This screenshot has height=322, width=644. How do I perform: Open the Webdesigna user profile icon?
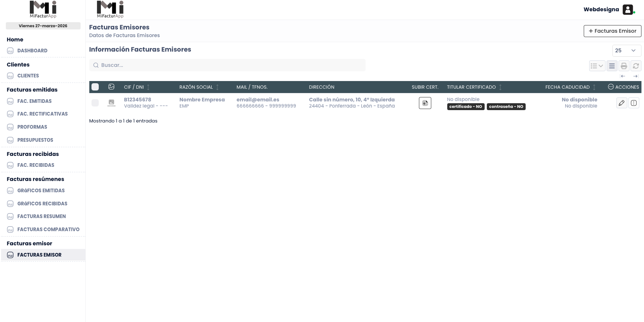click(628, 9)
